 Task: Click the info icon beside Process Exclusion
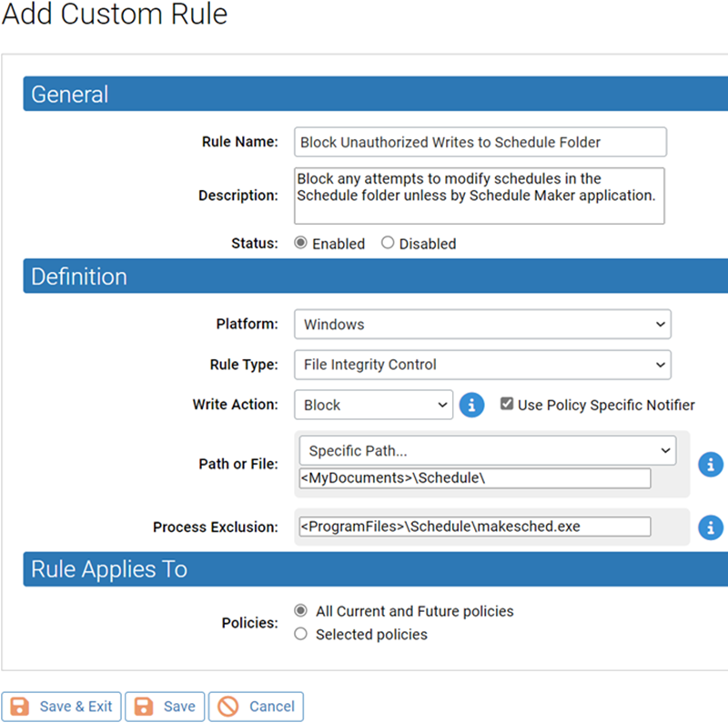click(x=711, y=527)
